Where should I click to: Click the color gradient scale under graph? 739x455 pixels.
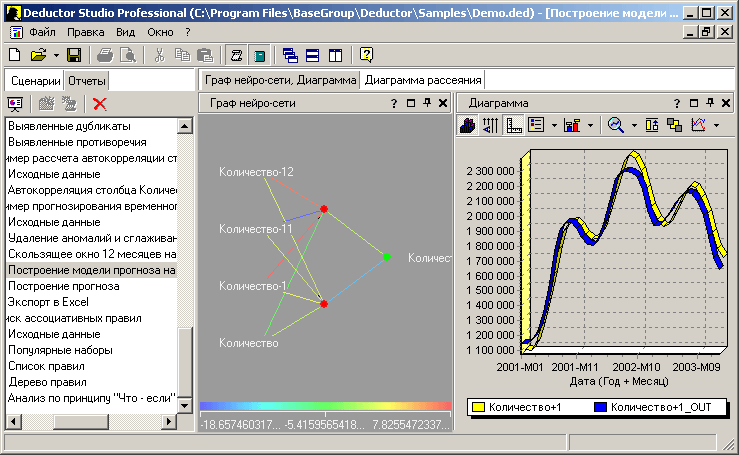click(325, 406)
